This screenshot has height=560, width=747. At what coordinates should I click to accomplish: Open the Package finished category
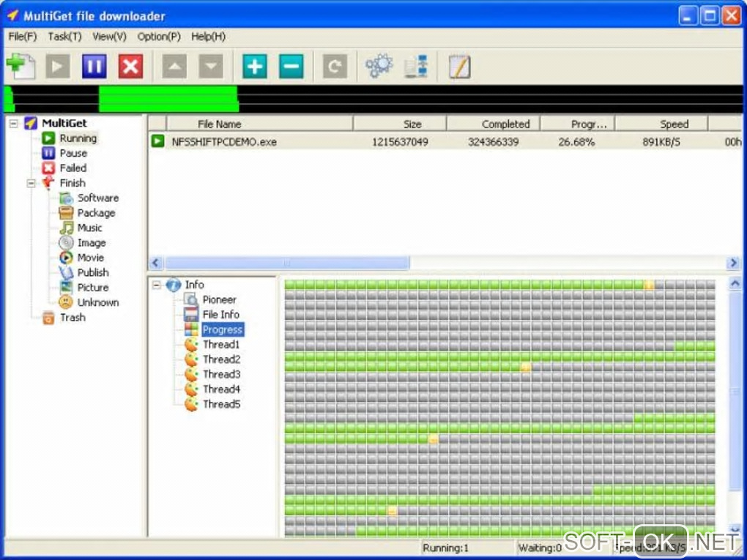tap(96, 213)
